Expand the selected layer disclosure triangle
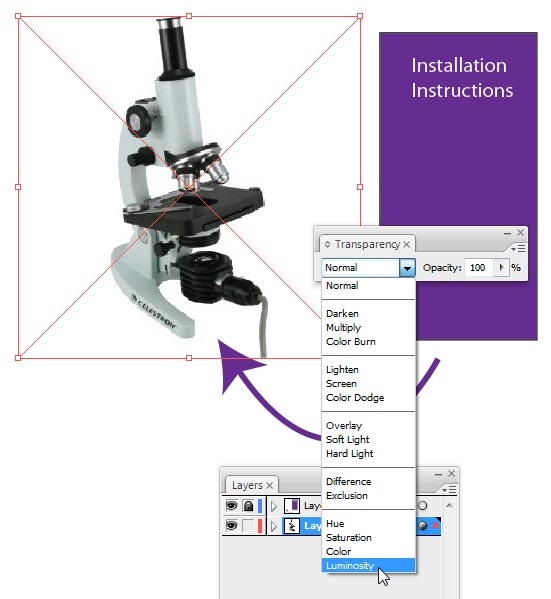Image resolution: width=551 pixels, height=599 pixels. 274,526
